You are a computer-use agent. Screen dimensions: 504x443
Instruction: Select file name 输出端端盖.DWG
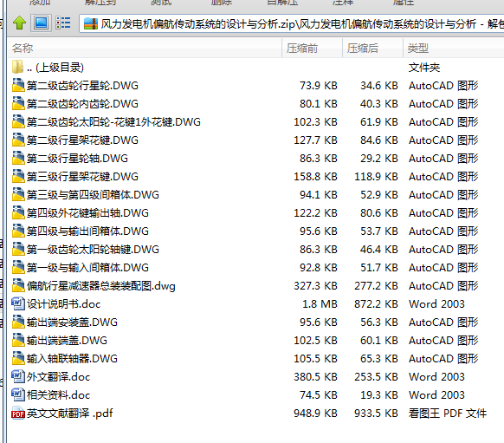tap(67, 341)
